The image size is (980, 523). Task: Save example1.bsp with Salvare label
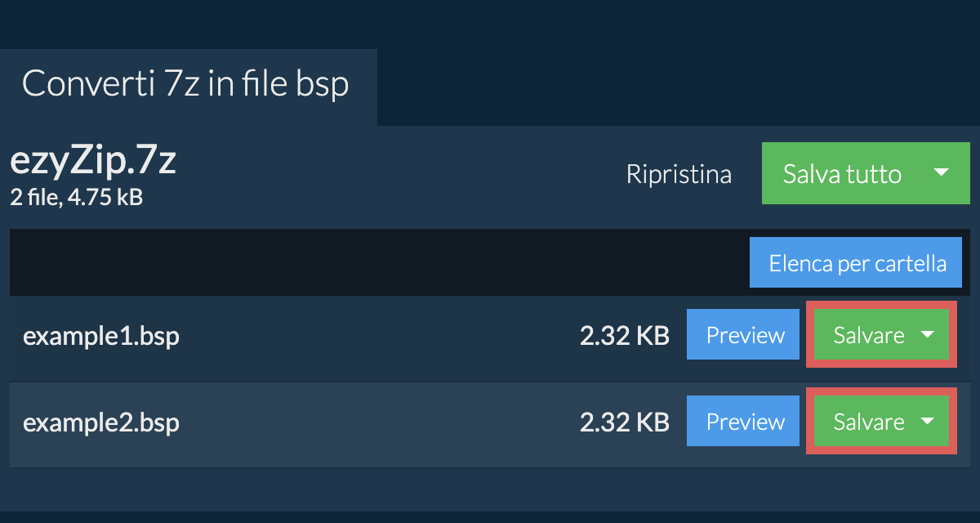point(868,335)
